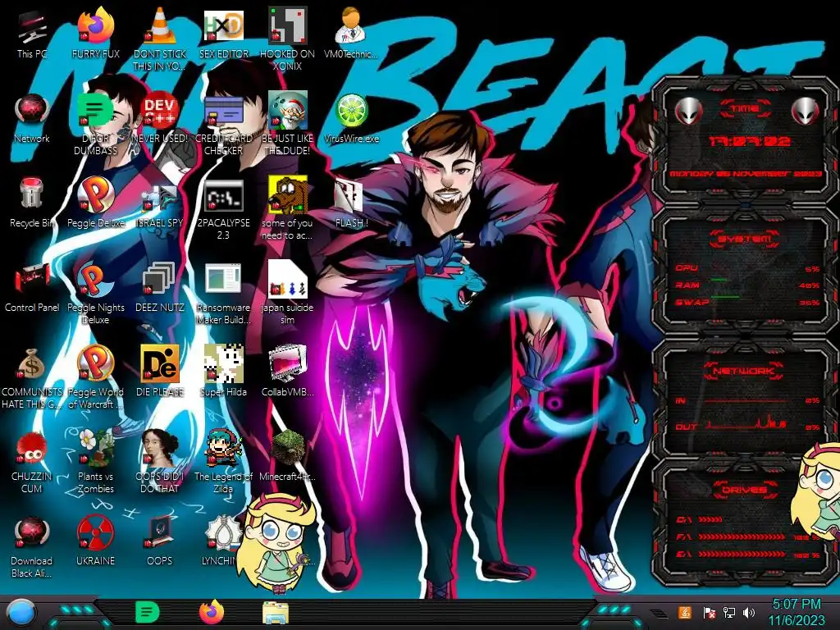Click the widget date line reading November 2023

click(x=745, y=174)
